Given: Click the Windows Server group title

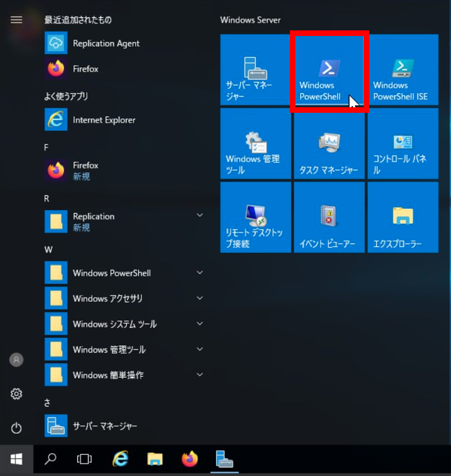Looking at the screenshot, I should [250, 20].
